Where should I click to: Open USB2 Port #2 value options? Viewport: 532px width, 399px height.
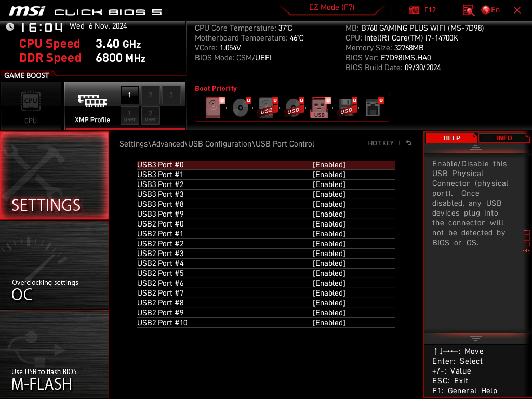[329, 243]
